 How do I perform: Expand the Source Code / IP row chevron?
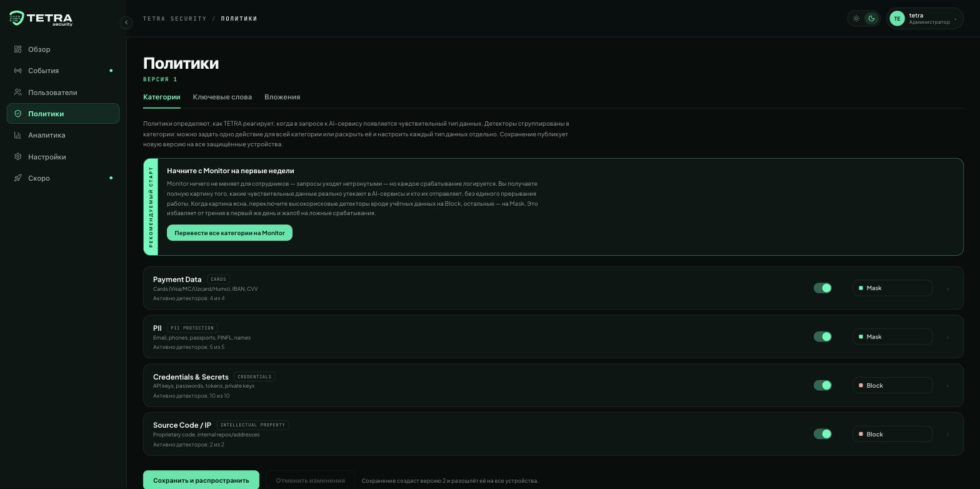pyautogui.click(x=947, y=434)
